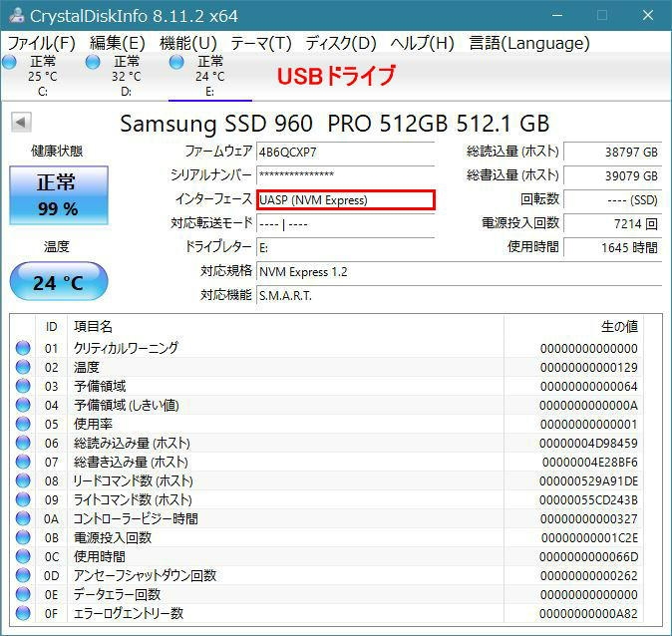
Task: Open the ファイル(F) menu
Action: click(x=42, y=43)
